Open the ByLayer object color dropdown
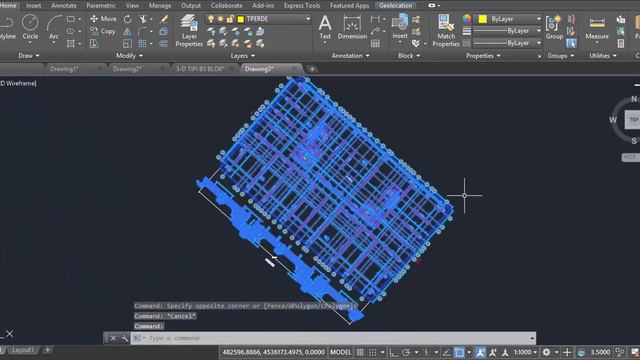The height and width of the screenshot is (360, 640). point(538,19)
